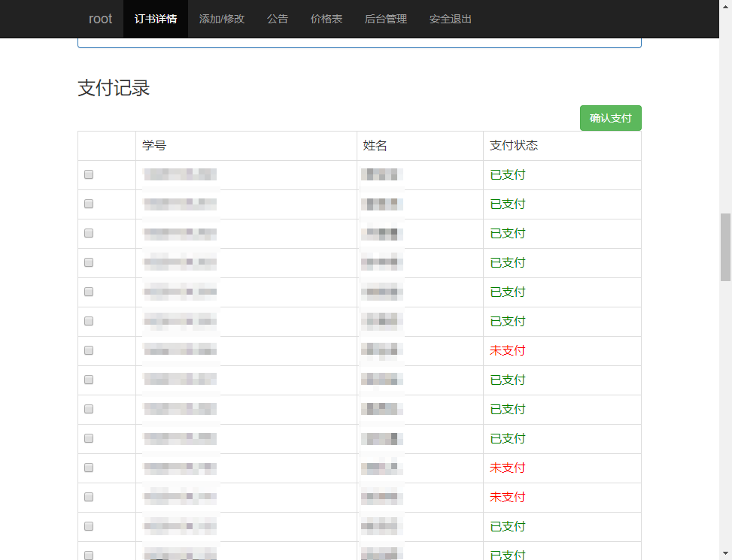
Task: Click the root brand link
Action: (x=100, y=19)
